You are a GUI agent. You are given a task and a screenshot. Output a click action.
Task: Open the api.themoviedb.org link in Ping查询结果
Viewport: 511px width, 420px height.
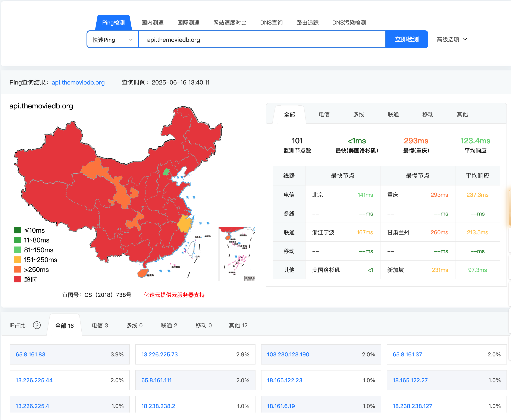(x=78, y=83)
